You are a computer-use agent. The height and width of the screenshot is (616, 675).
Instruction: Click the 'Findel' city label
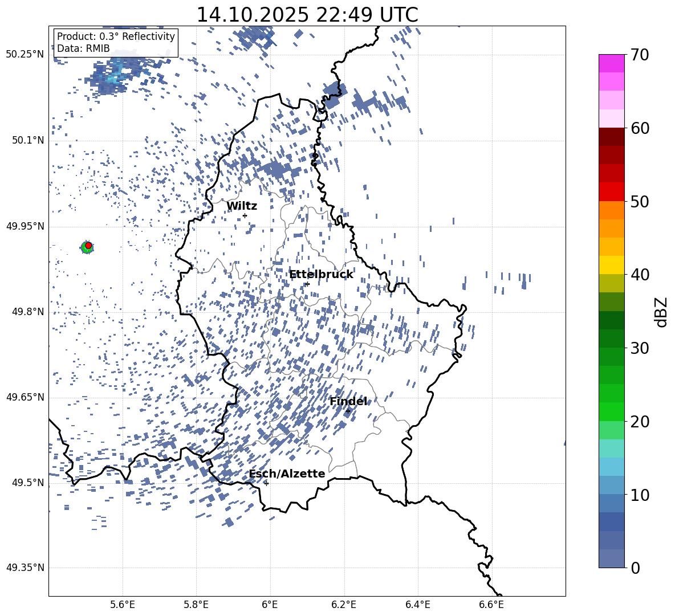click(x=348, y=401)
